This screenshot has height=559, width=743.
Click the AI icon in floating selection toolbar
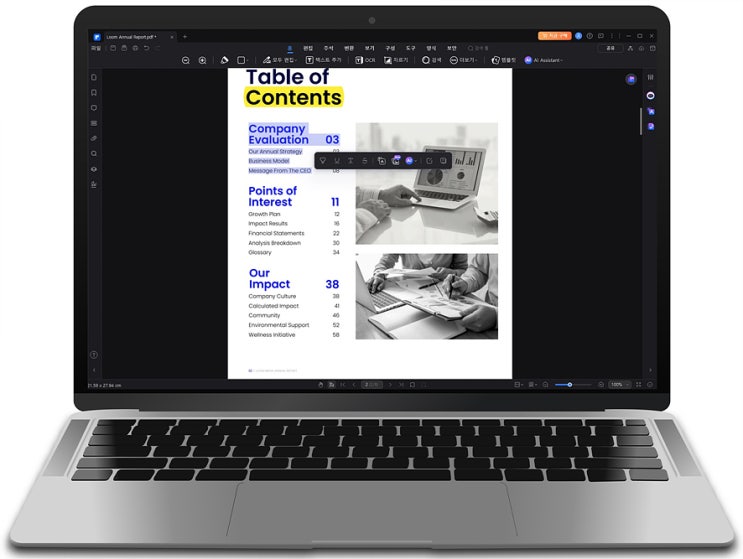pos(409,161)
